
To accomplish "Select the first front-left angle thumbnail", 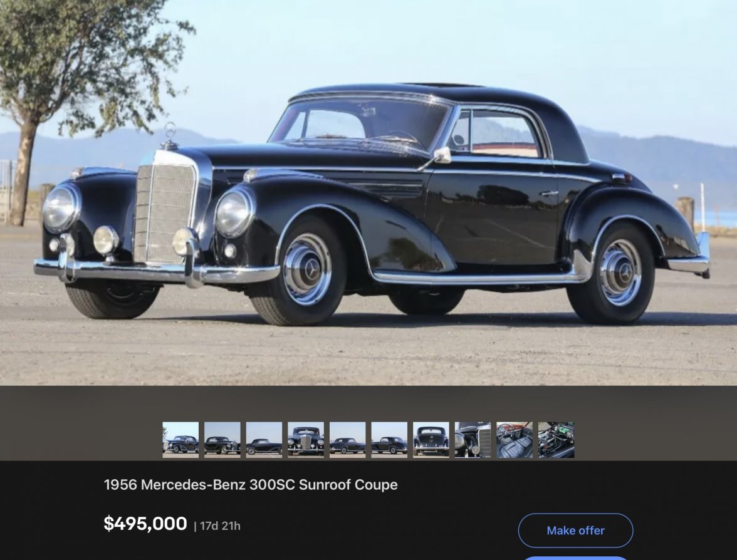I will click(180, 440).
